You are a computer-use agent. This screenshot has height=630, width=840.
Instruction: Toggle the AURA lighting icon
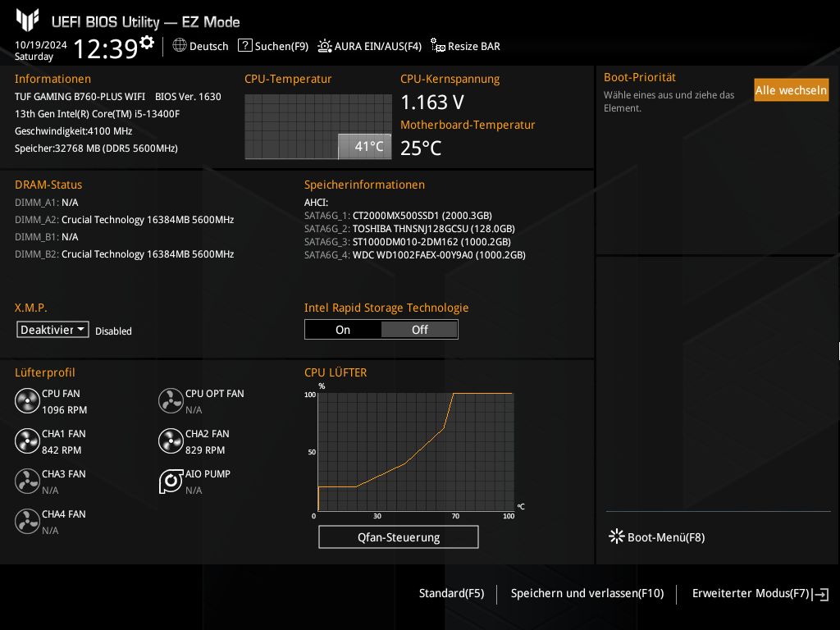click(x=325, y=46)
